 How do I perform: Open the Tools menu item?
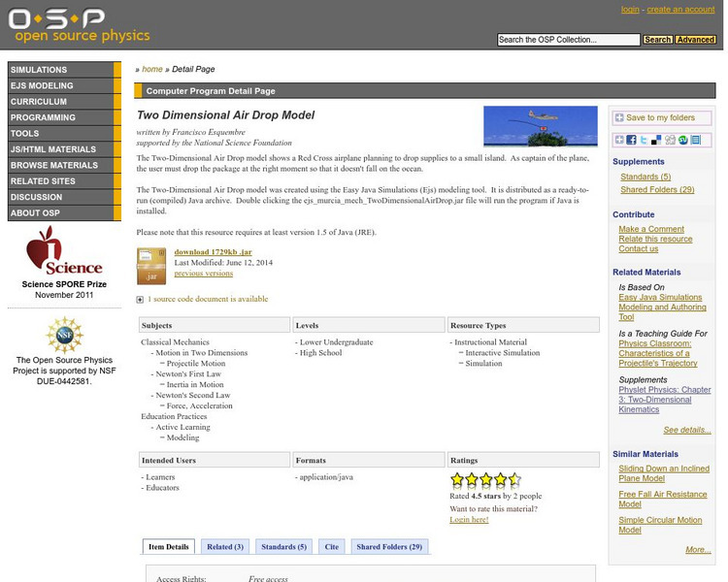pyautogui.click(x=64, y=133)
